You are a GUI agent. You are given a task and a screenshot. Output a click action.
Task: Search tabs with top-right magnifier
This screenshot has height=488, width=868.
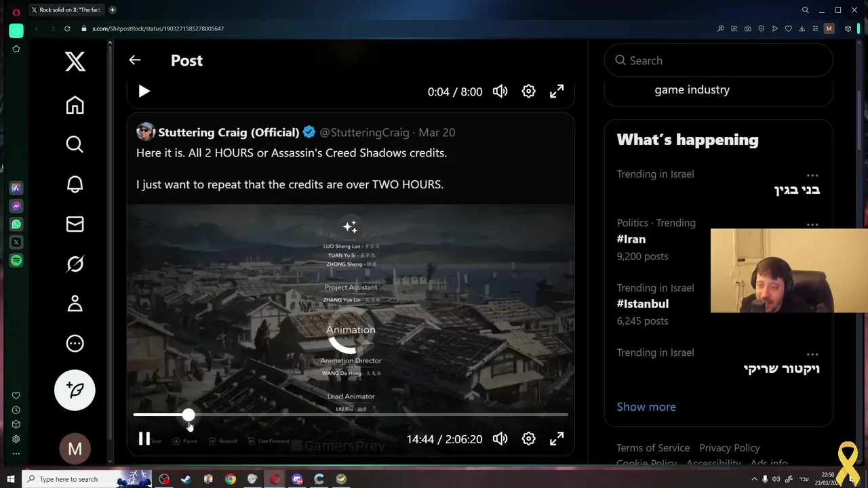[805, 10]
